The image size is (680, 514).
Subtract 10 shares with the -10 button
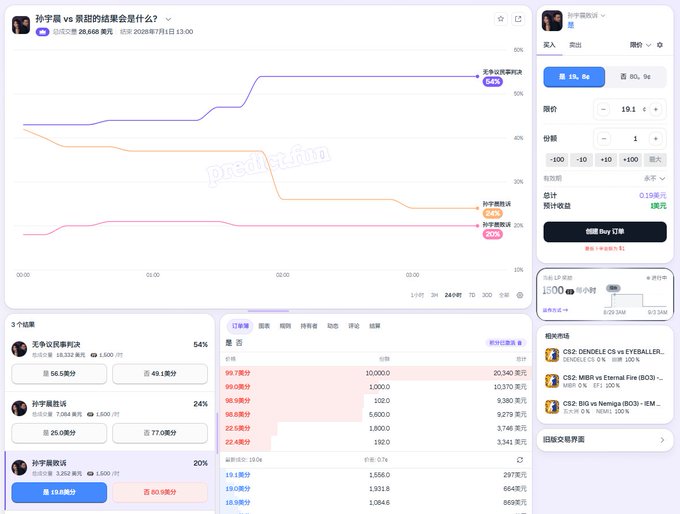tap(581, 160)
